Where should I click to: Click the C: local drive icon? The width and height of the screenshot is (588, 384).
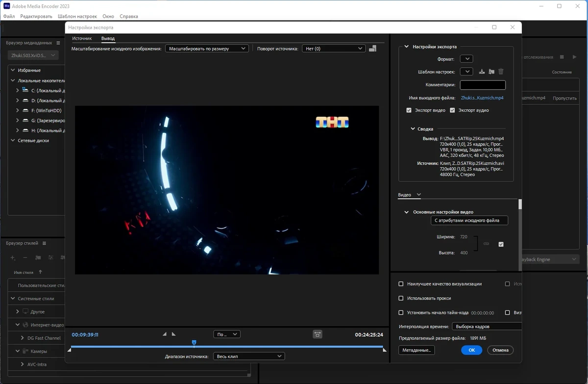[25, 90]
